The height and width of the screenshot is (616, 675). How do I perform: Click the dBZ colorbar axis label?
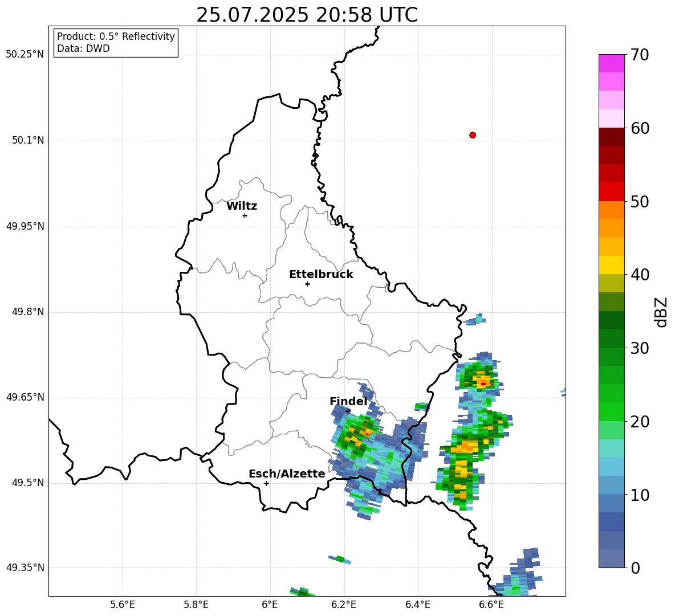point(661,312)
